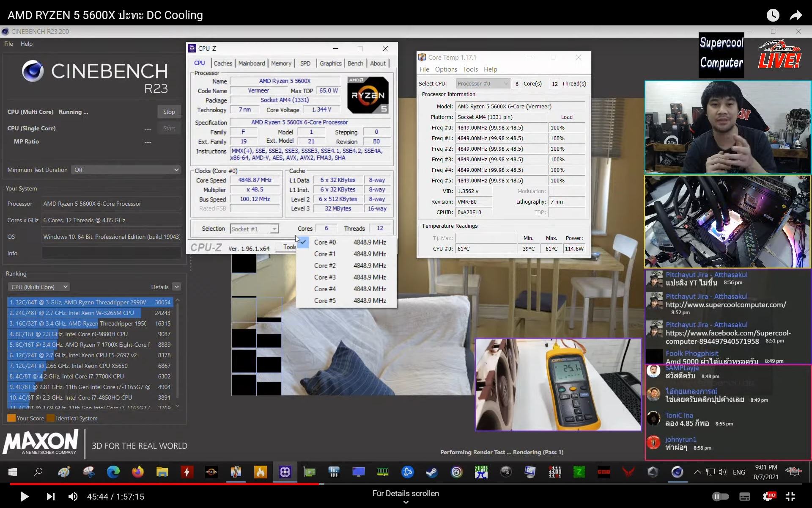Image resolution: width=812 pixels, height=508 pixels.
Task: Switch to the Mainboard tab in CPU-Z
Action: [x=251, y=63]
